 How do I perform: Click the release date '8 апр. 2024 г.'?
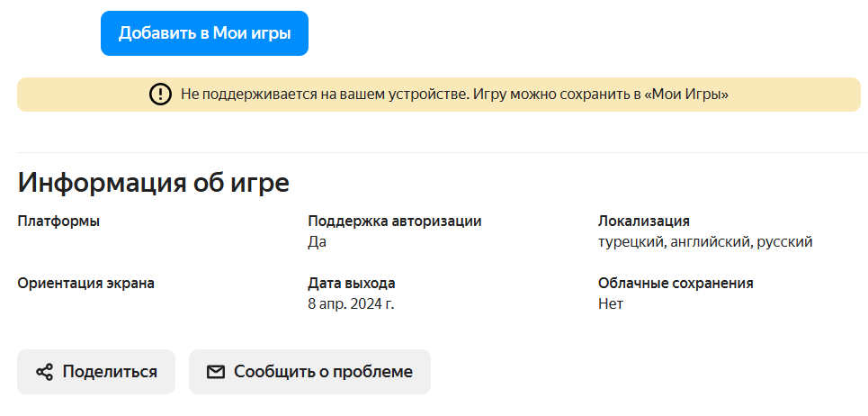click(351, 304)
